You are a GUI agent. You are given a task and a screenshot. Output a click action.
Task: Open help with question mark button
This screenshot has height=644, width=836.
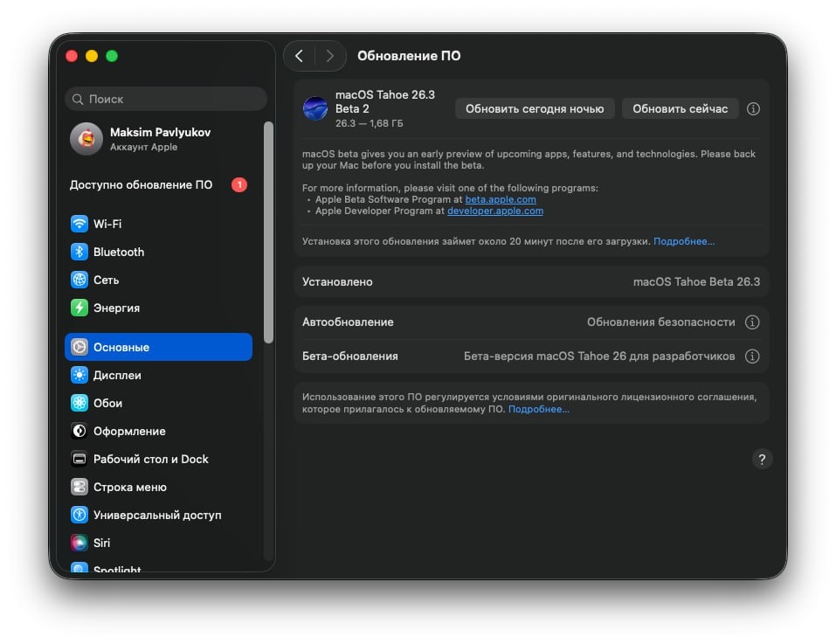(x=762, y=459)
